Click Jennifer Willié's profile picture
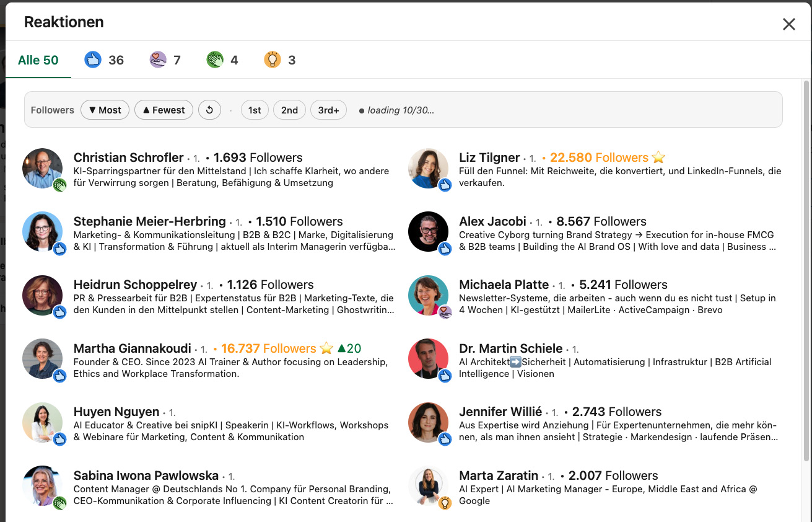The height and width of the screenshot is (522, 812). coord(428,423)
